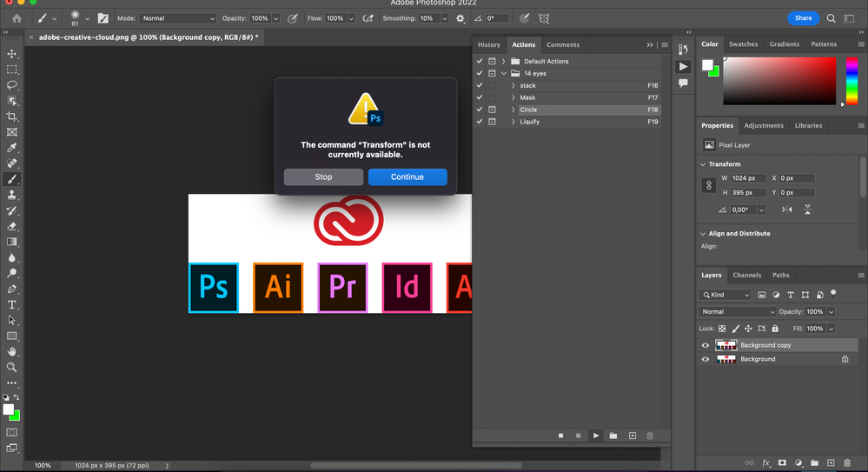Click the search icon in the top bar
The width and height of the screenshot is (868, 472).
(x=832, y=18)
